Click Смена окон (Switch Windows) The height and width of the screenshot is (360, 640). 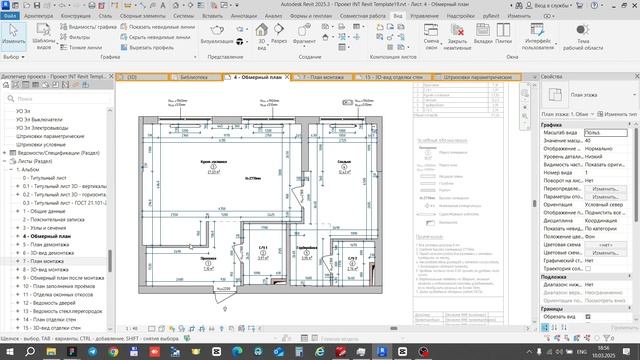tap(431, 36)
